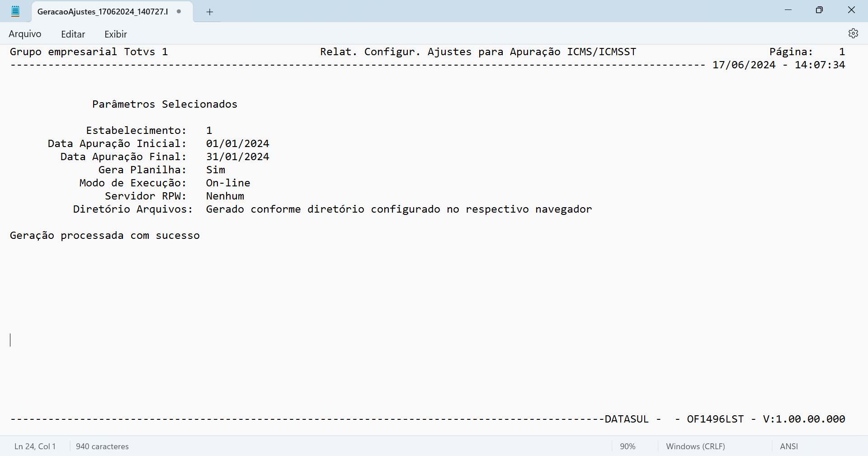868x456 pixels.
Task: Restore down the Notepad window
Action: click(819, 10)
